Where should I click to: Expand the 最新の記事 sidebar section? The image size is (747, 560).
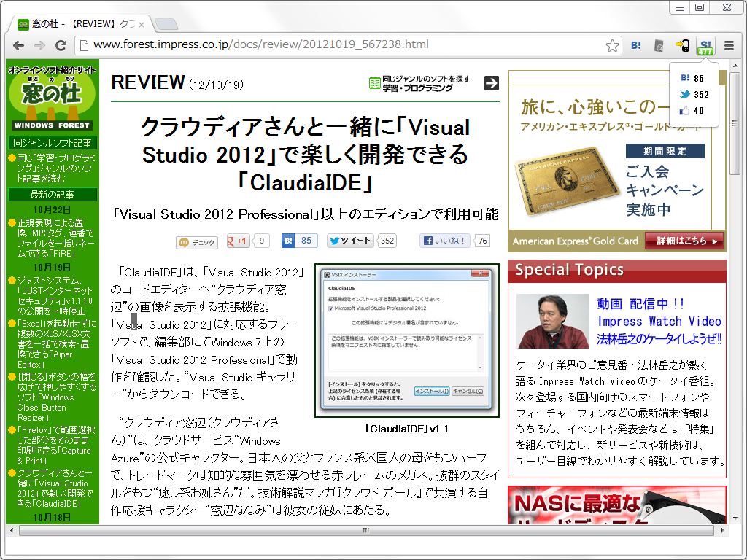click(52, 195)
